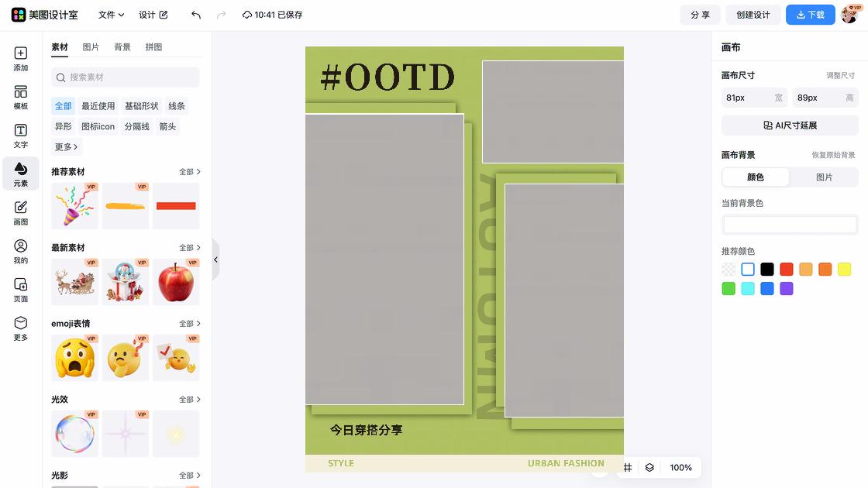868x488 pixels.
Task: Open the 模板 templates sidebar panel
Action: 20,98
